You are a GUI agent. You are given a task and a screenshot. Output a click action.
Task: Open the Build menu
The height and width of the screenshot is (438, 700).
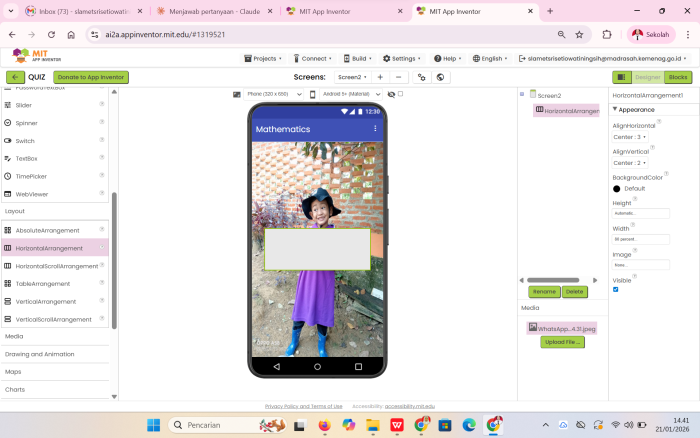point(358,58)
